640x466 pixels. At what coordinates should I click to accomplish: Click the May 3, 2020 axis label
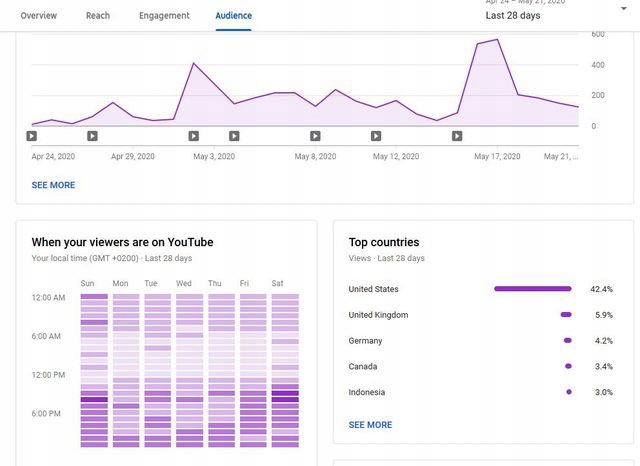pos(214,156)
